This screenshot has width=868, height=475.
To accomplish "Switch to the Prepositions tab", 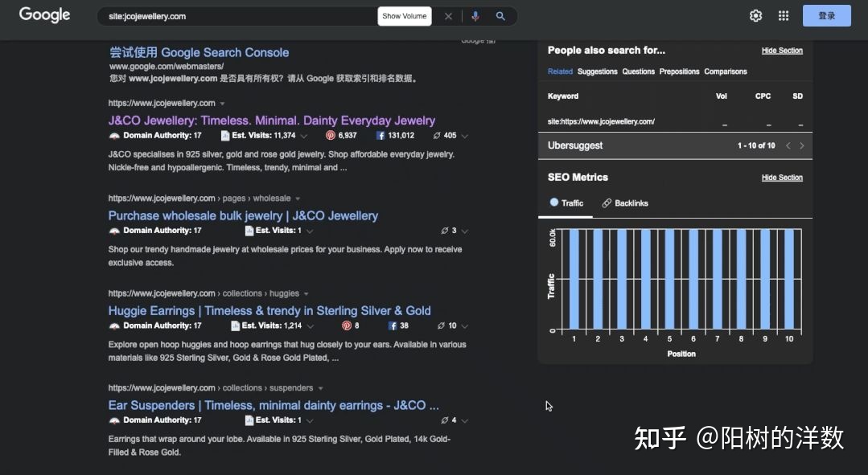I will pos(679,72).
